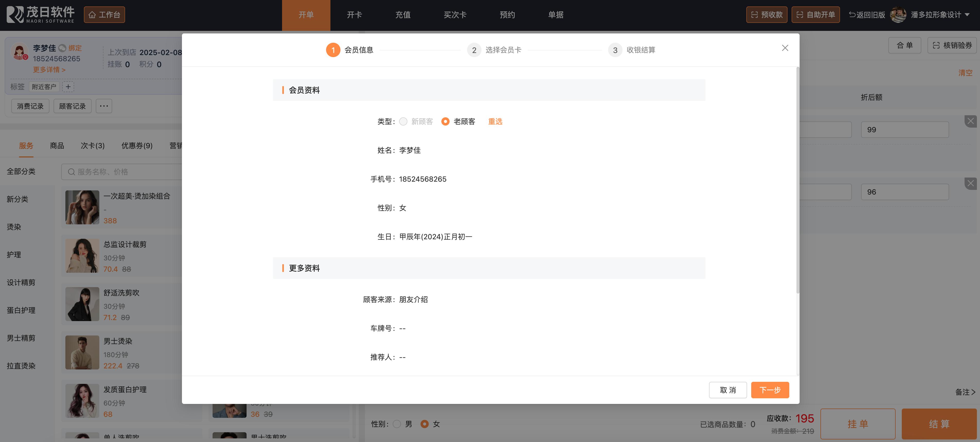Click the scan icon on 预收款
This screenshot has width=980, height=442.
(754, 15)
